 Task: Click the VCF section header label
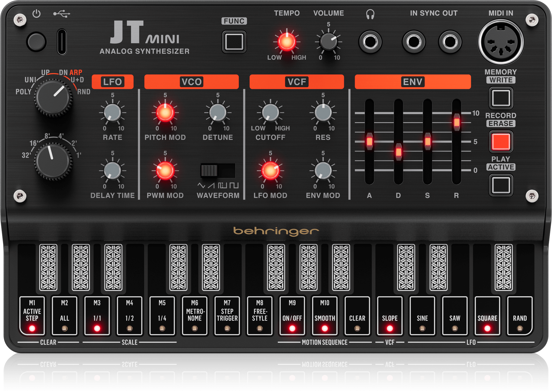pyautogui.click(x=297, y=82)
